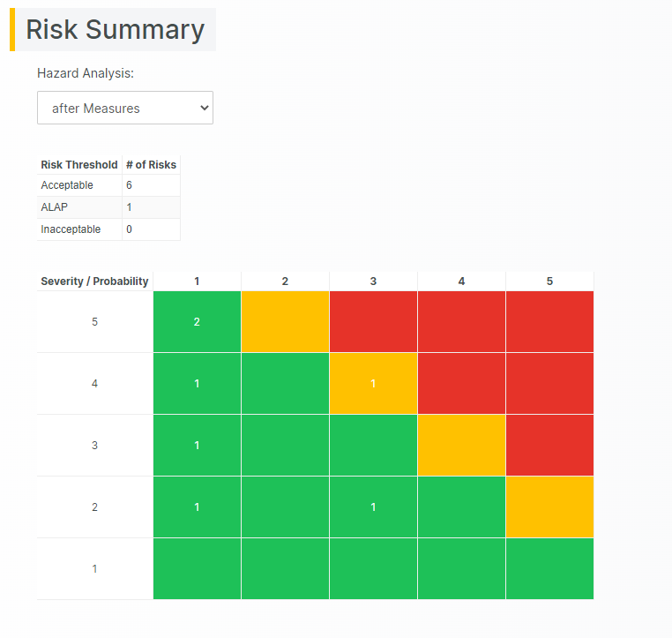
Task: Open the Hazard Analysis dropdown
Action: click(124, 108)
